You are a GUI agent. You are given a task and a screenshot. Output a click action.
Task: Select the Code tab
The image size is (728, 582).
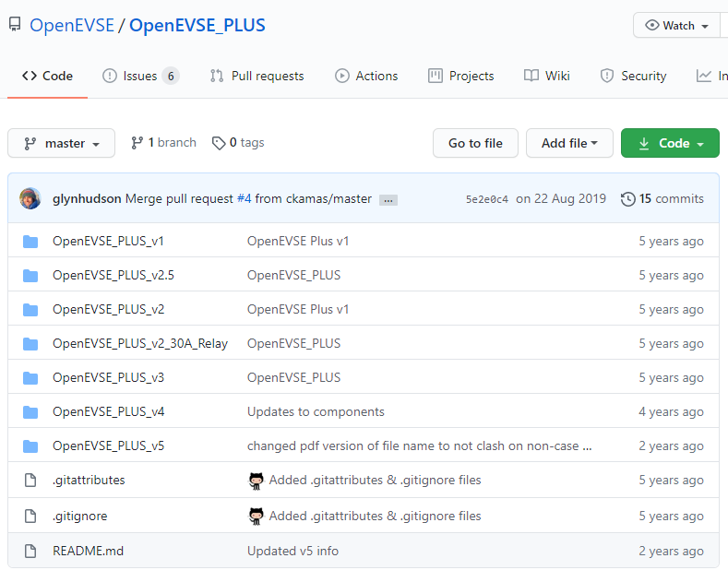47,76
